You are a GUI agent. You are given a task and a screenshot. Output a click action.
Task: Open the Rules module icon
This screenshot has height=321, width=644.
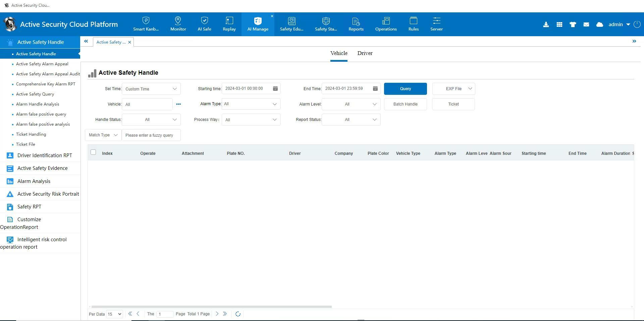(x=413, y=21)
